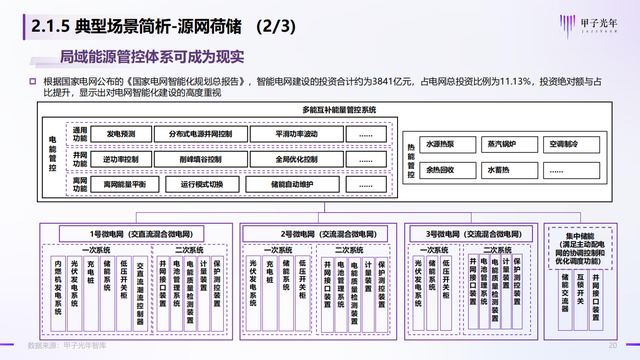640x360 pixels.
Task: Select the paragraph about 国家电网智能化规划总报告
Action: point(322,87)
